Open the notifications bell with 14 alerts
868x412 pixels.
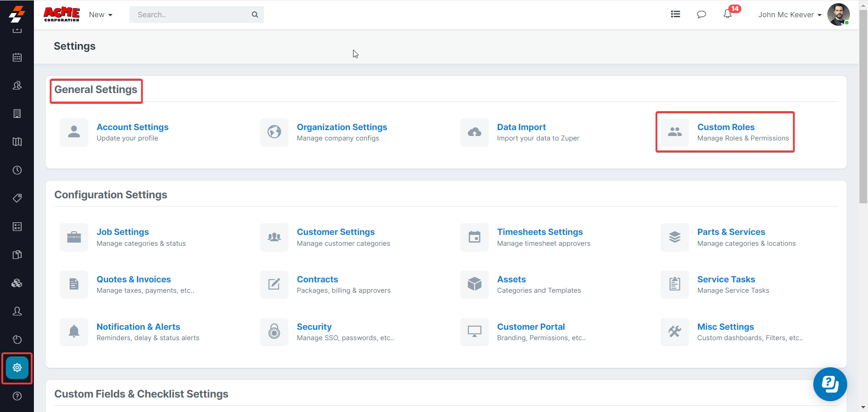click(727, 14)
